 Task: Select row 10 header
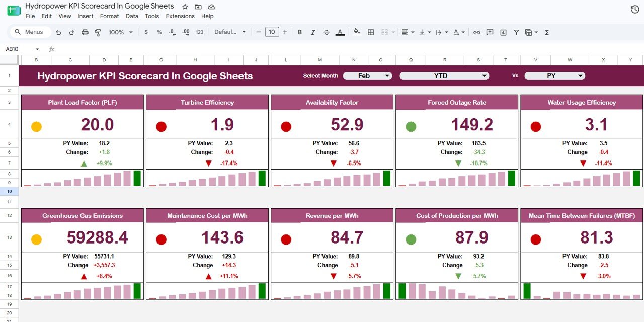pos(10,192)
